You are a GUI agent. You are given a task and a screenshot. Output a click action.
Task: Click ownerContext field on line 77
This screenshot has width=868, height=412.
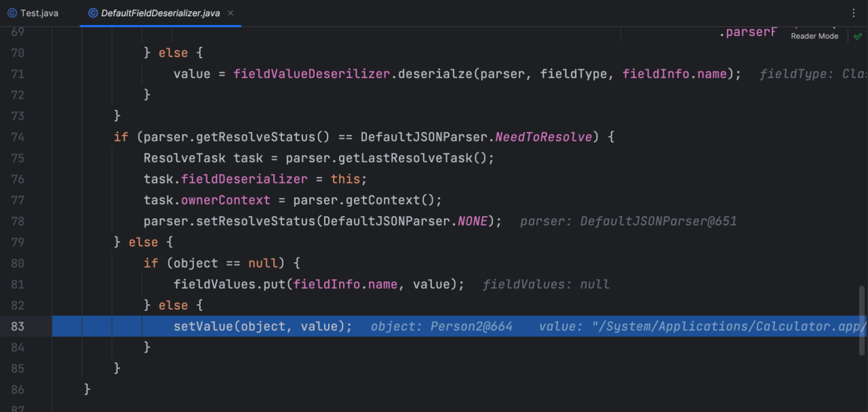point(225,200)
